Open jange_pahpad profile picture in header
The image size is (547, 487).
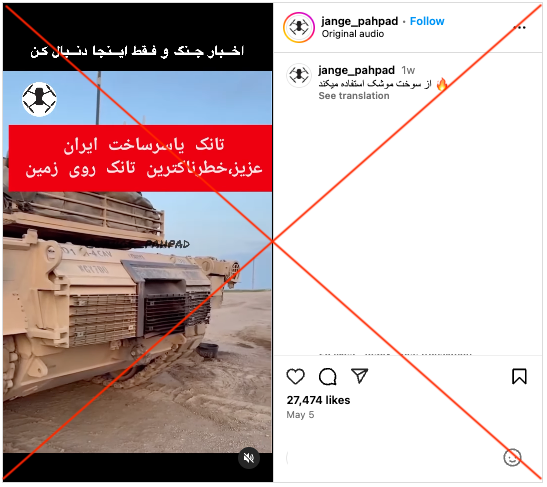pyautogui.click(x=299, y=27)
